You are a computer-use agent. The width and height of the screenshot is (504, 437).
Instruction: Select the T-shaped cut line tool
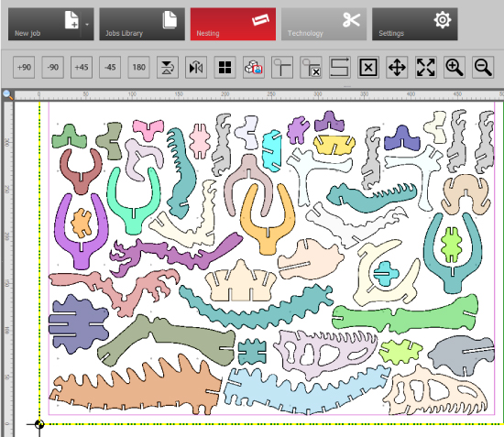pyautogui.click(x=282, y=67)
